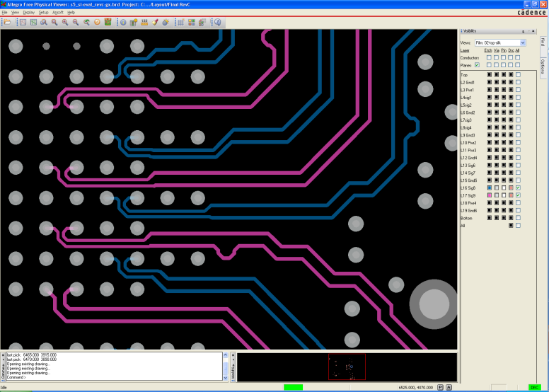Click the Show Element info icon
The image size is (549, 392).
click(122, 22)
